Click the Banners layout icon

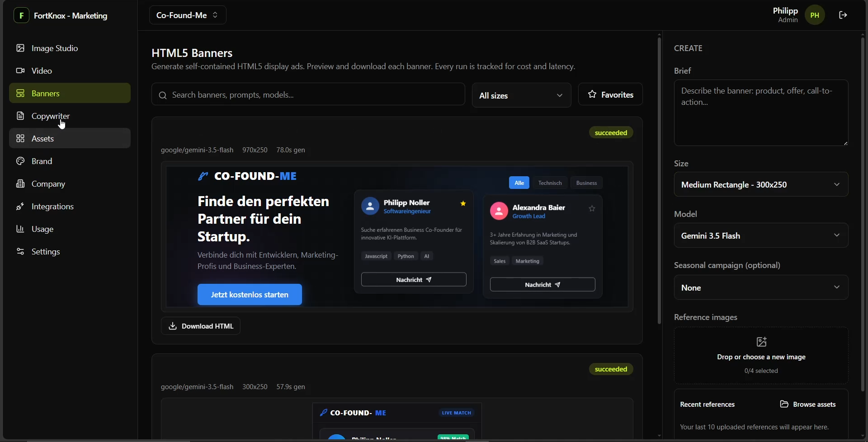20,94
